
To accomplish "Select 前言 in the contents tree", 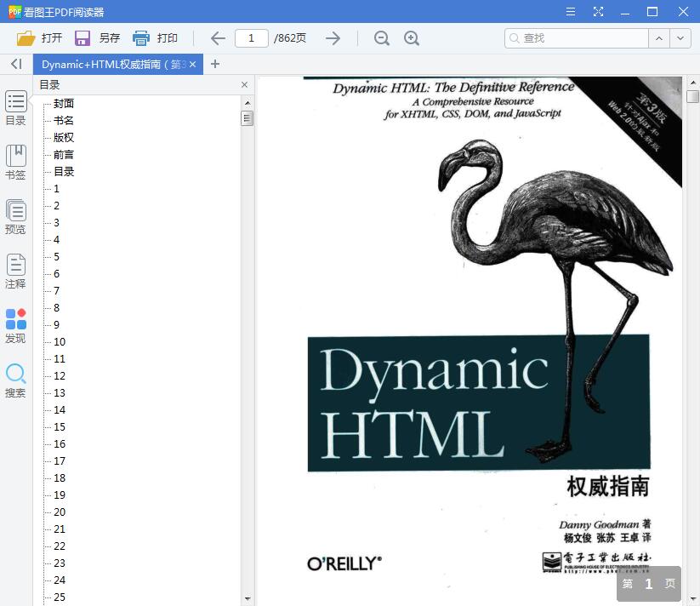I will point(62,154).
